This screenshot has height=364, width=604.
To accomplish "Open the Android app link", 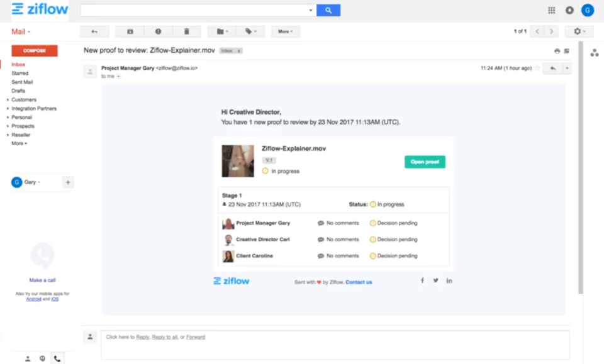I will click(33, 299).
